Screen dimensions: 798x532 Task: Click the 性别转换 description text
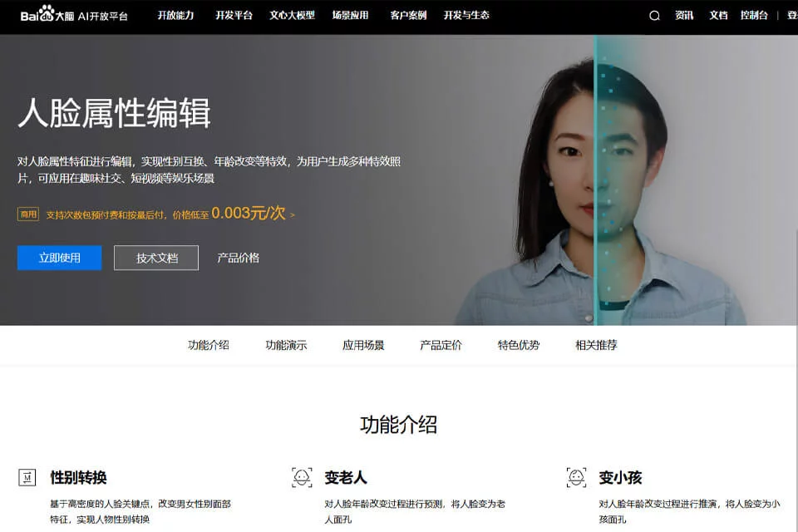140,511
